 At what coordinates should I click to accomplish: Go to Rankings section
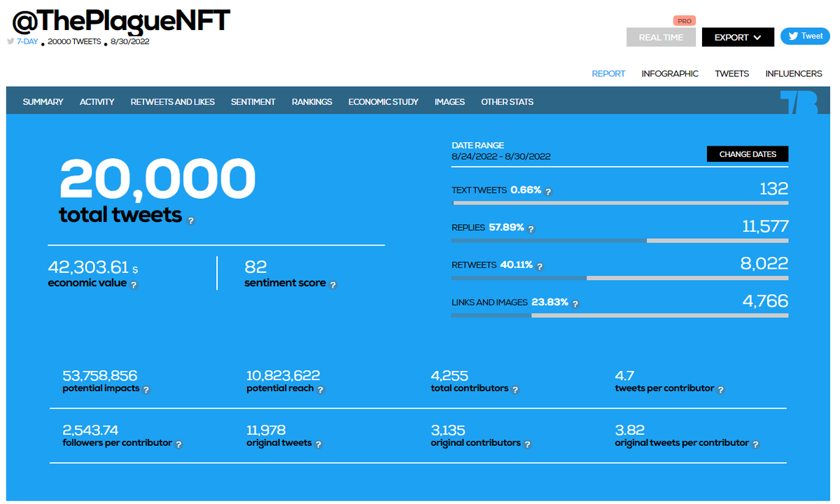311,101
